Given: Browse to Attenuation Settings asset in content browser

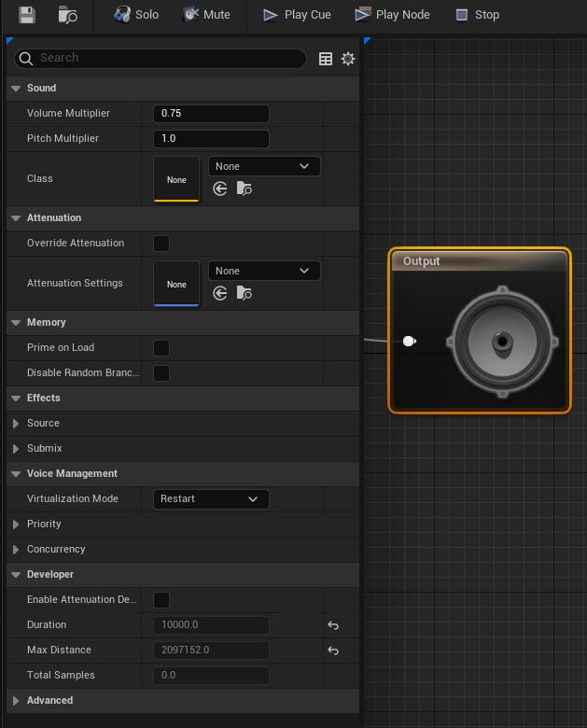Looking at the screenshot, I should [x=244, y=293].
